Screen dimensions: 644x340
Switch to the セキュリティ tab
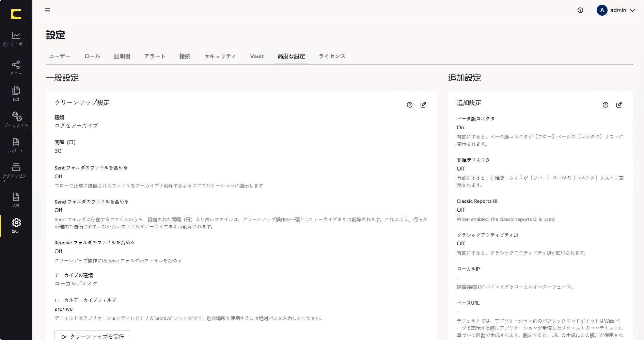[x=220, y=56]
